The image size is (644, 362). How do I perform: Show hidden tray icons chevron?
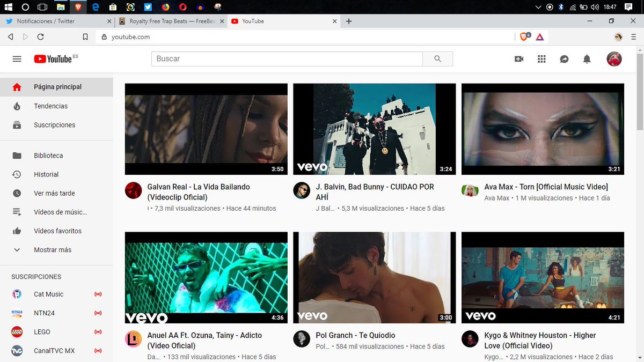(539, 7)
